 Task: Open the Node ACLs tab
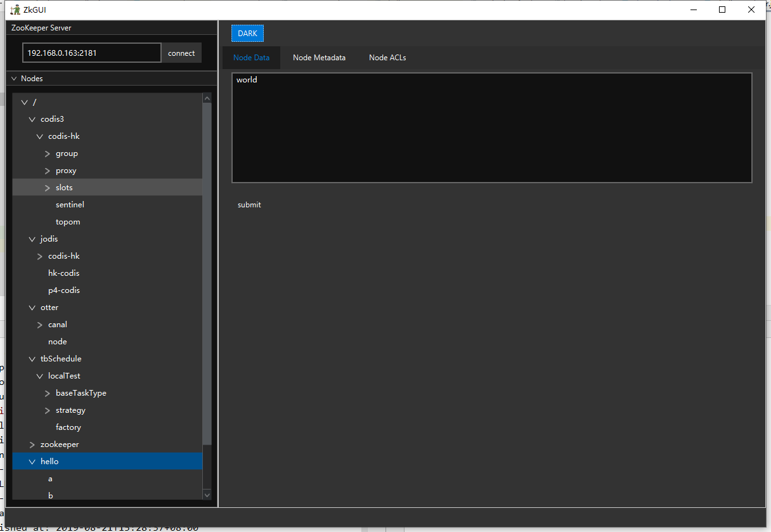pos(387,58)
